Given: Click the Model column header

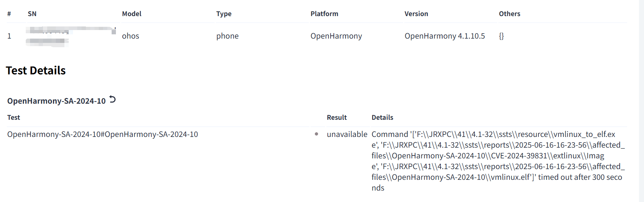Looking at the screenshot, I should click(132, 14).
